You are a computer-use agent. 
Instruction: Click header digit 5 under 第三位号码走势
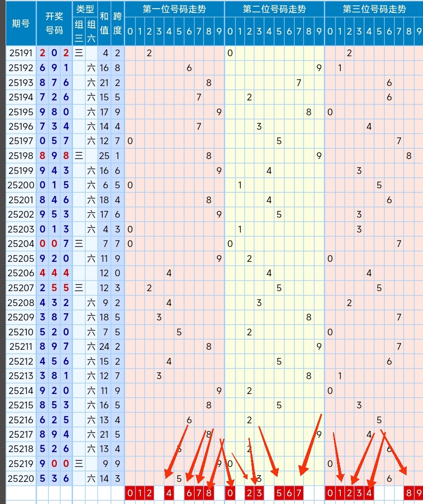[379, 31]
